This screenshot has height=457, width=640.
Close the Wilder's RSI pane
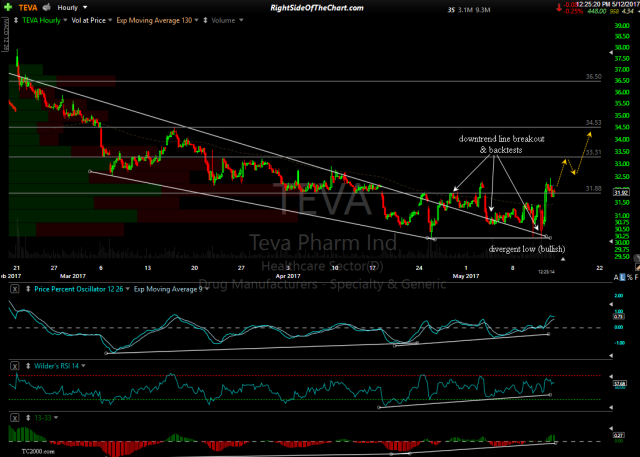[x=15, y=366]
